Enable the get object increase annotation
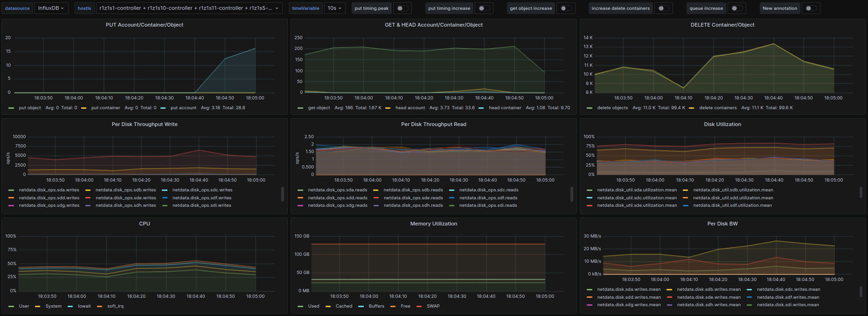 click(565, 8)
